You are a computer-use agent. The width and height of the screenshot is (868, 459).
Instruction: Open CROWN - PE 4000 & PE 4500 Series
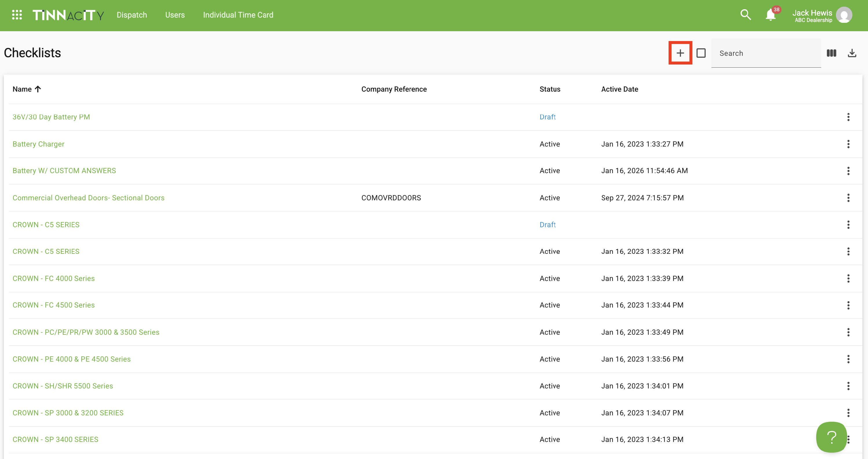coord(71,359)
